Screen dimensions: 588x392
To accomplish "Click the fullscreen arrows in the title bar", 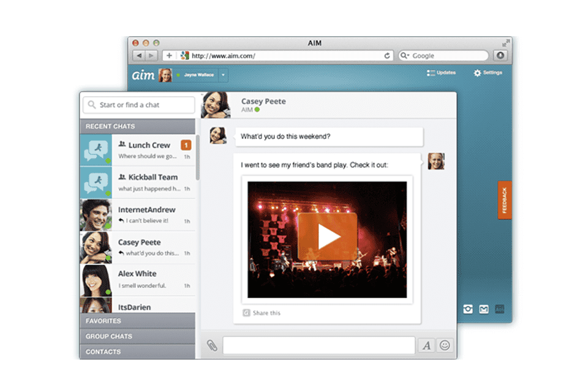I will pyautogui.click(x=506, y=43).
